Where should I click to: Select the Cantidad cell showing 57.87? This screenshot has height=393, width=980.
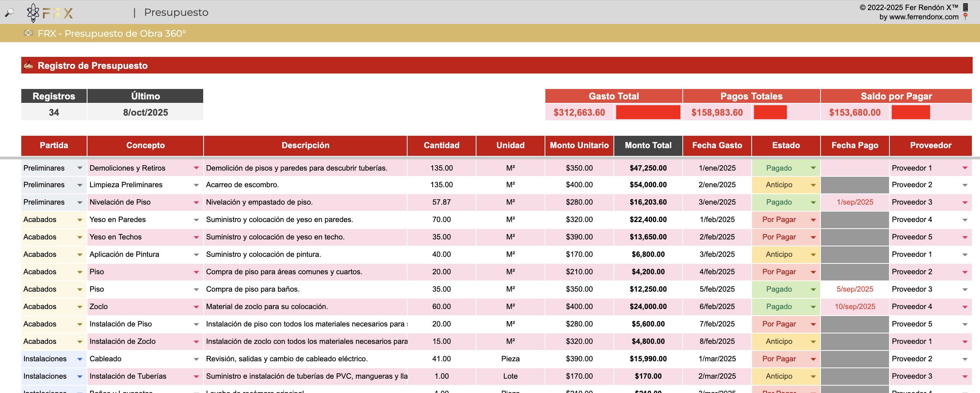tap(441, 202)
